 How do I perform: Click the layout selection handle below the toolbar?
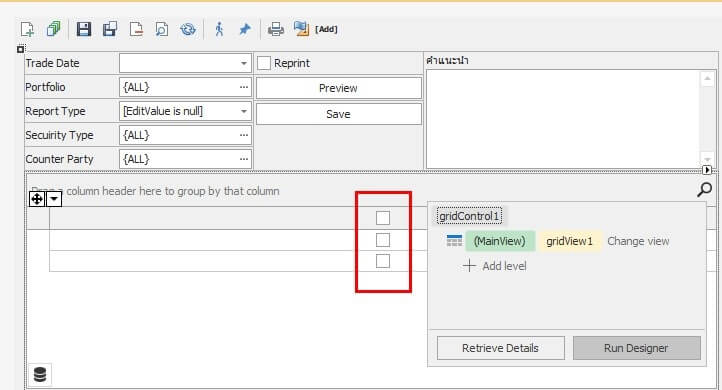[20, 49]
